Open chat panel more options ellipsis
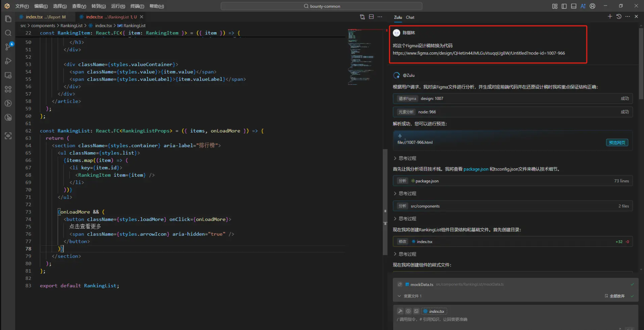Viewport: 644px width, 330px height. coord(628,16)
